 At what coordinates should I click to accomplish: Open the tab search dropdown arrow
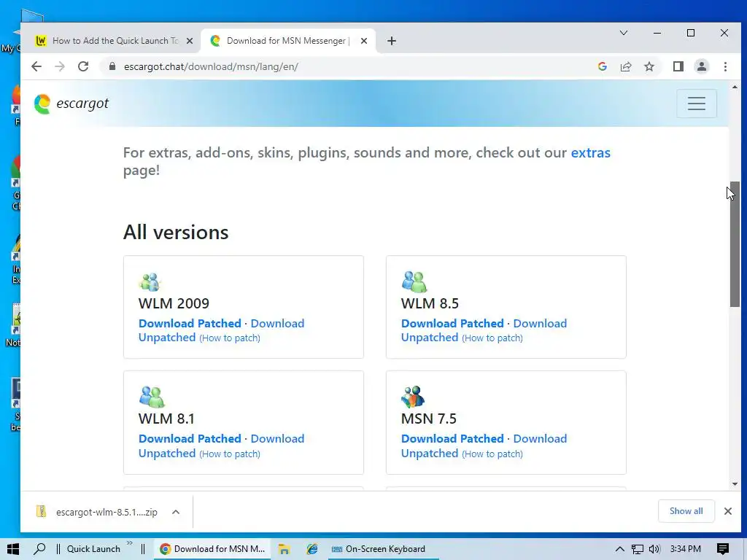(x=624, y=33)
